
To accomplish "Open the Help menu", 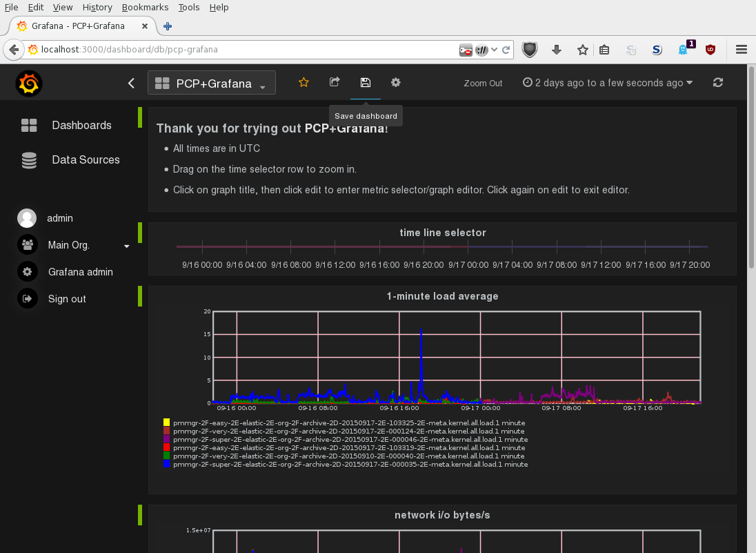I will pos(219,7).
